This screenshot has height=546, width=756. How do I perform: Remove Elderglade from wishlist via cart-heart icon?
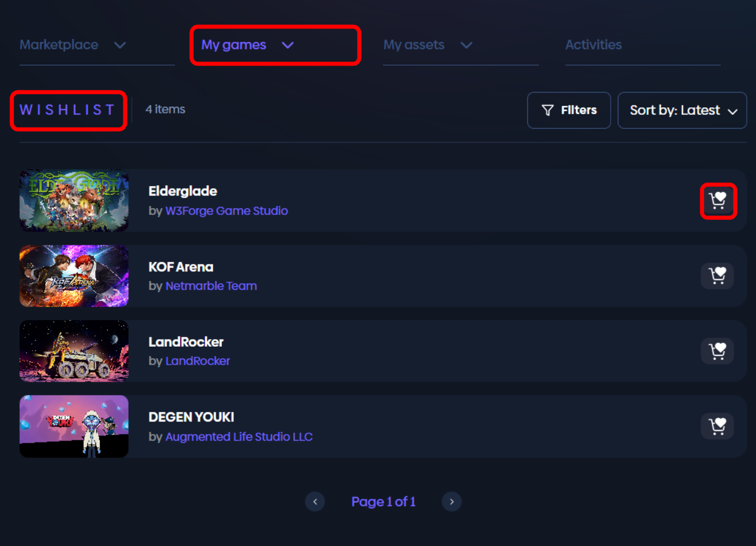718,201
